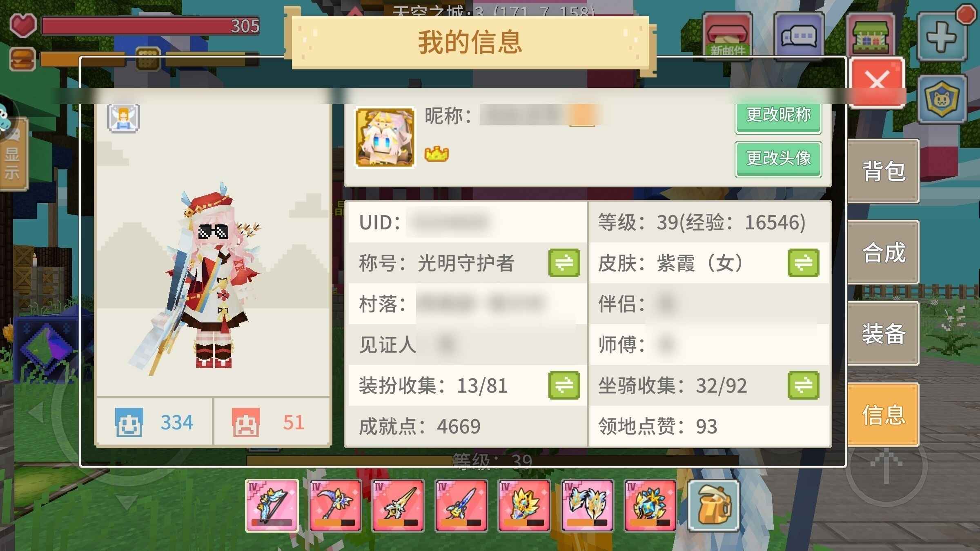Switch title 光明守护者 with swap button
Image resolution: width=980 pixels, height=551 pixels.
[564, 262]
